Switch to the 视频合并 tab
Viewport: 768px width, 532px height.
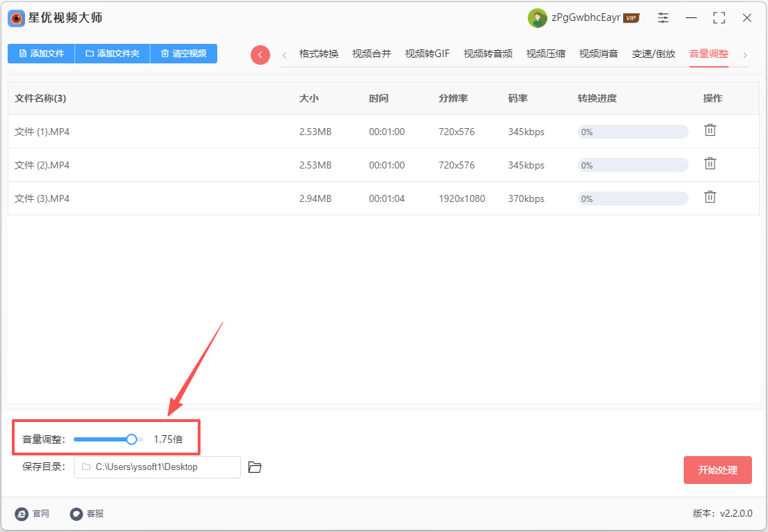[372, 54]
